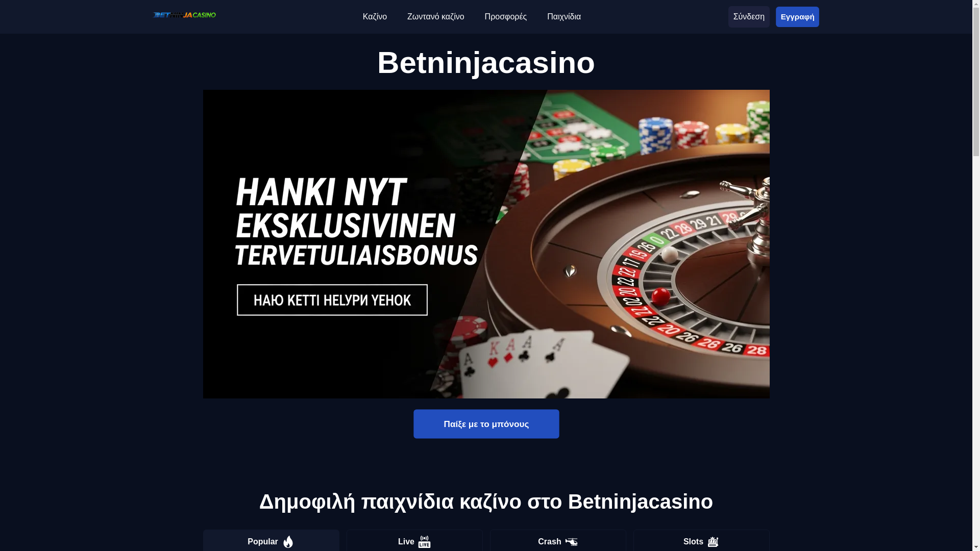Switch to the Slots games tab
This screenshot has width=980, height=551.
(x=701, y=541)
